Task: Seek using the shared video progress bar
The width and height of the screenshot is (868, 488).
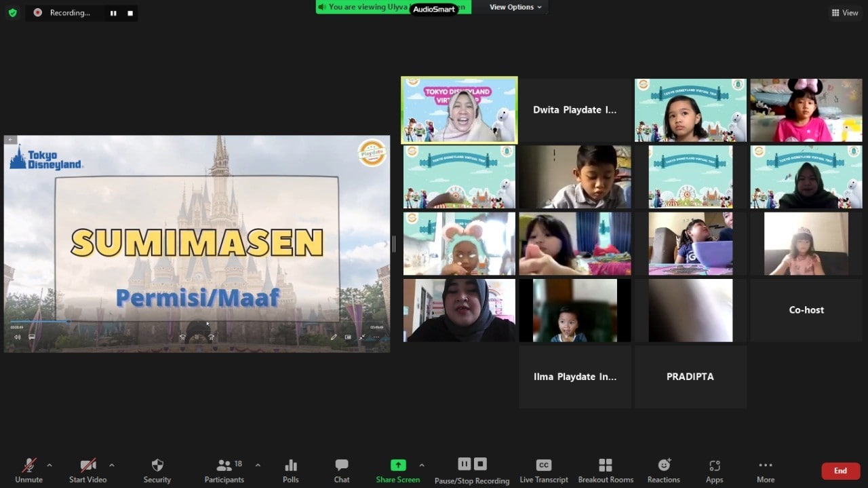Action: coord(197,322)
